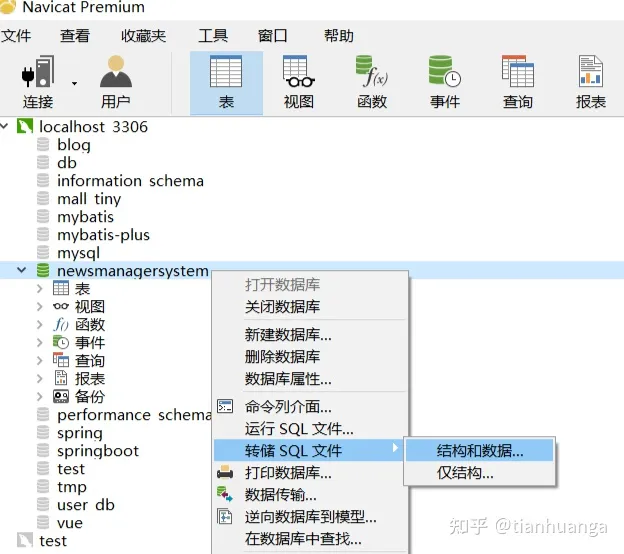Choose 在数据库中查找... from context menu
The width and height of the screenshot is (624, 554).
pos(303,539)
